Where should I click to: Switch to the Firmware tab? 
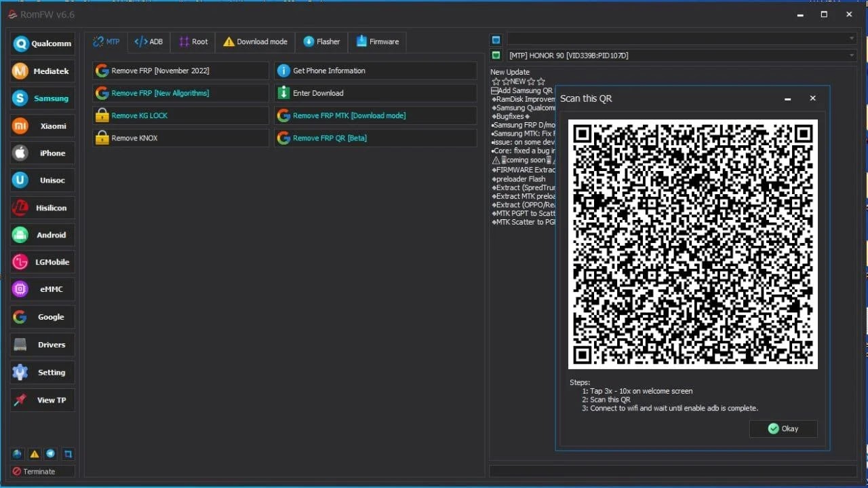click(x=378, y=41)
